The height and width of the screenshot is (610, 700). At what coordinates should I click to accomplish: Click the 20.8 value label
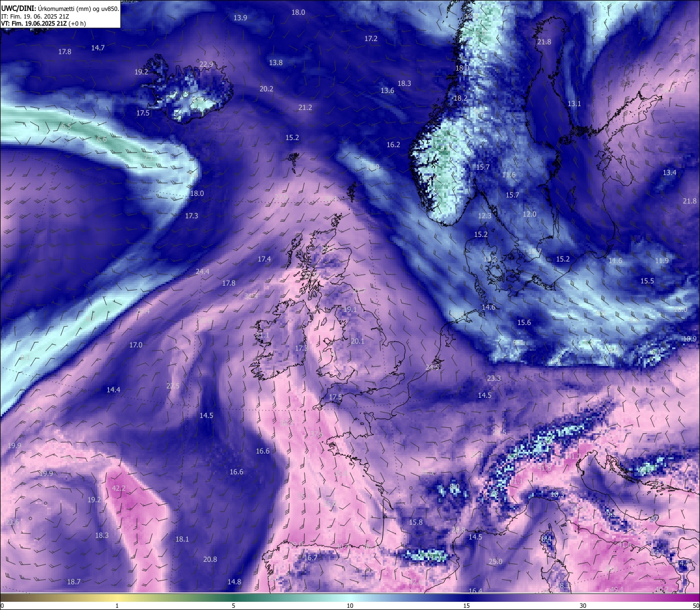click(x=210, y=559)
